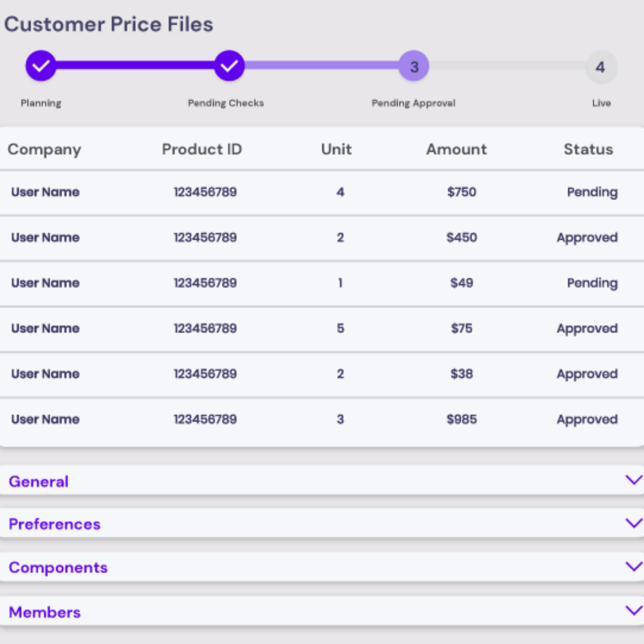Expand the Preferences section chevron

click(633, 523)
